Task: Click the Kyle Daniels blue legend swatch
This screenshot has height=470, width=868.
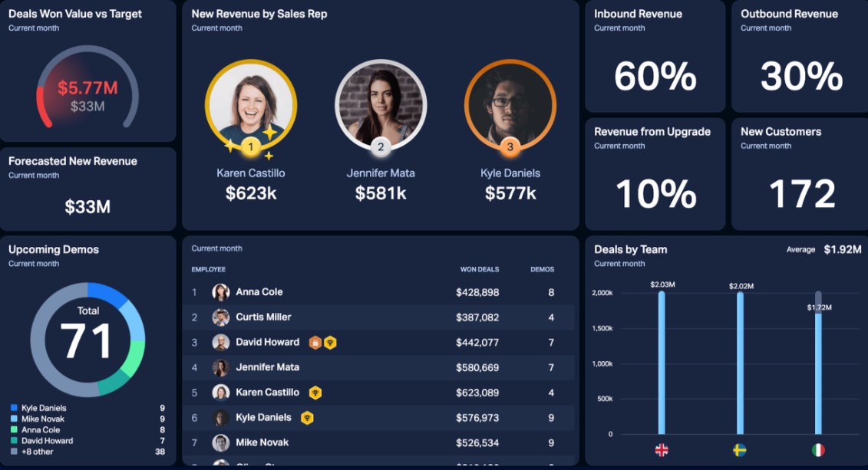Action: tap(14, 408)
